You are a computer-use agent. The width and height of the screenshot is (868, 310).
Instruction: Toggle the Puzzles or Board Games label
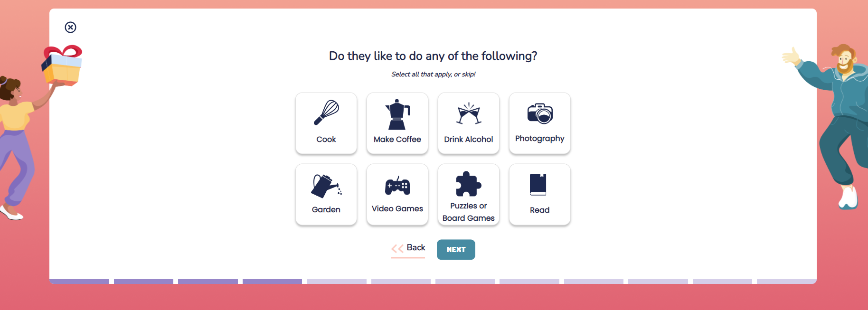pyautogui.click(x=469, y=212)
